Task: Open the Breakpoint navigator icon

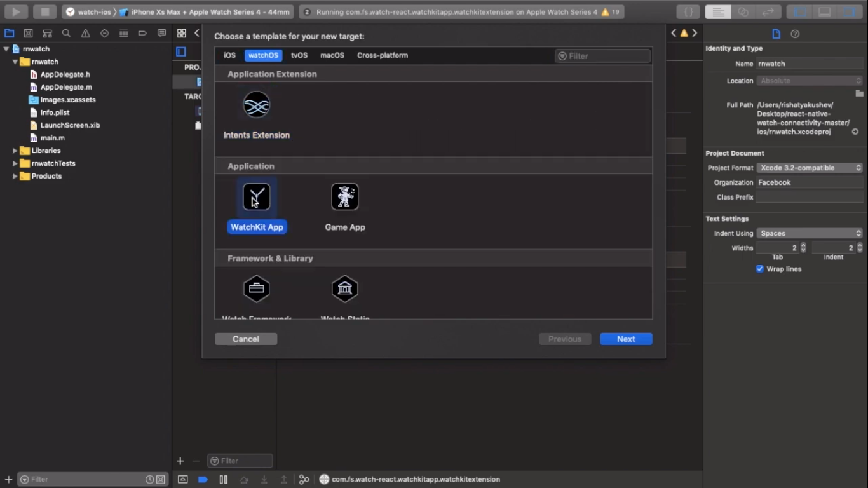Action: click(142, 33)
